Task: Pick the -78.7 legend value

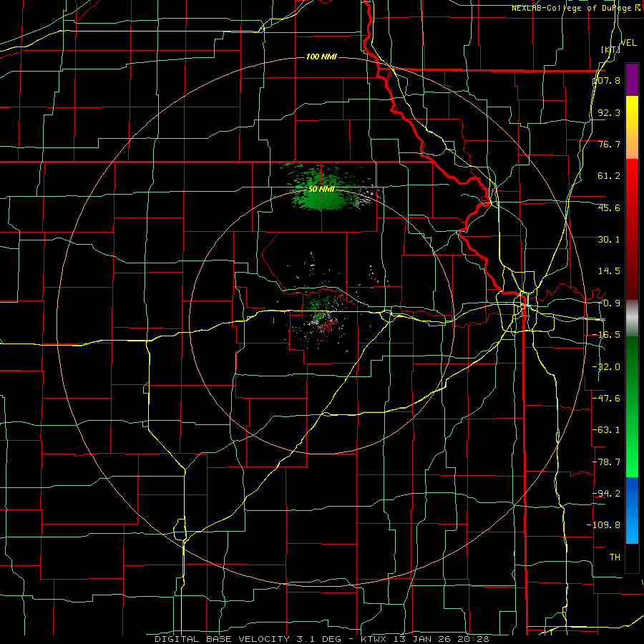Action: [607, 462]
